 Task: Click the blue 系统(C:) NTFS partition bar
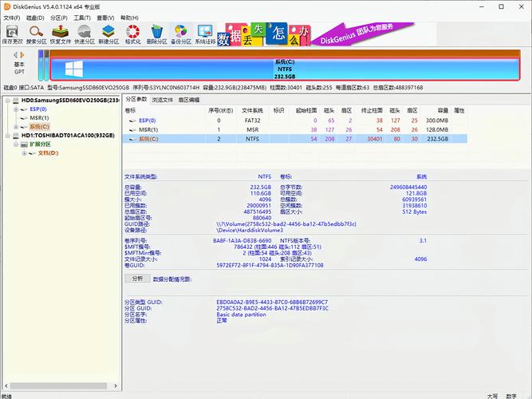[x=285, y=69]
